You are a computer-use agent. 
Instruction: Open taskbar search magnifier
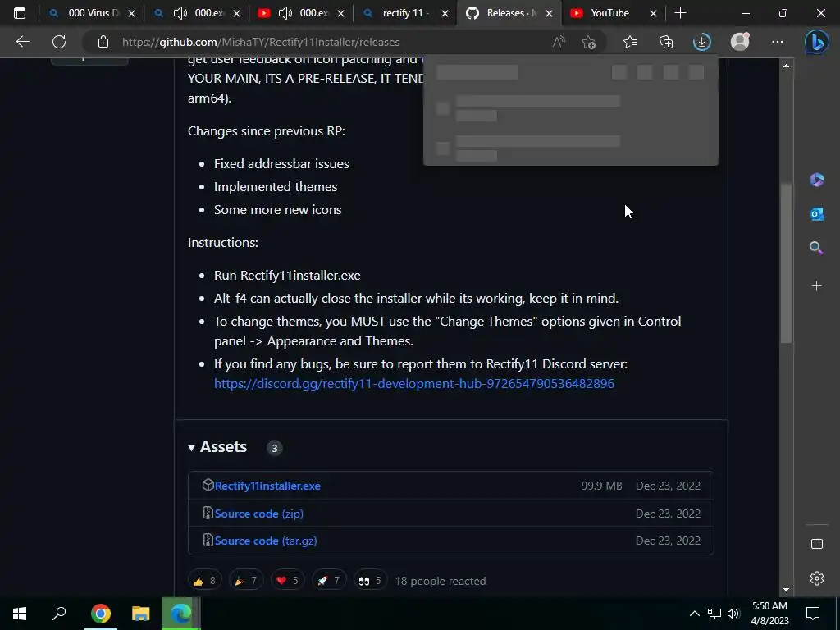point(59,614)
